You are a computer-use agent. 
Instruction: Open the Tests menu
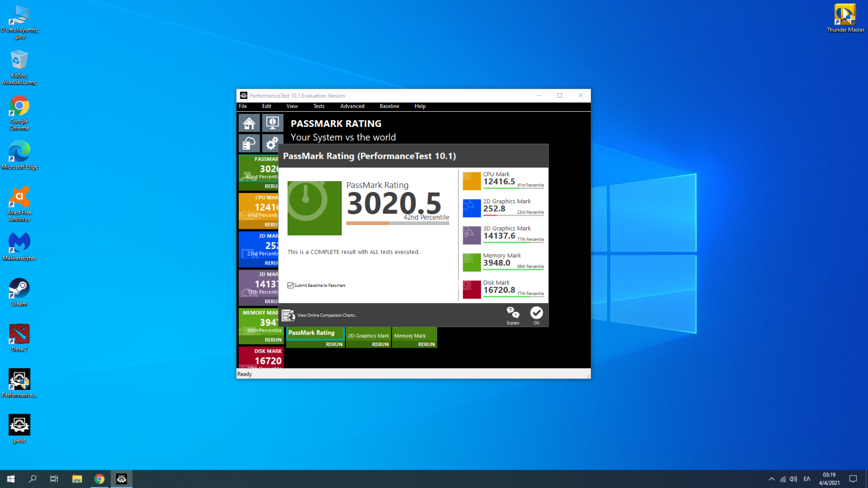(x=319, y=106)
